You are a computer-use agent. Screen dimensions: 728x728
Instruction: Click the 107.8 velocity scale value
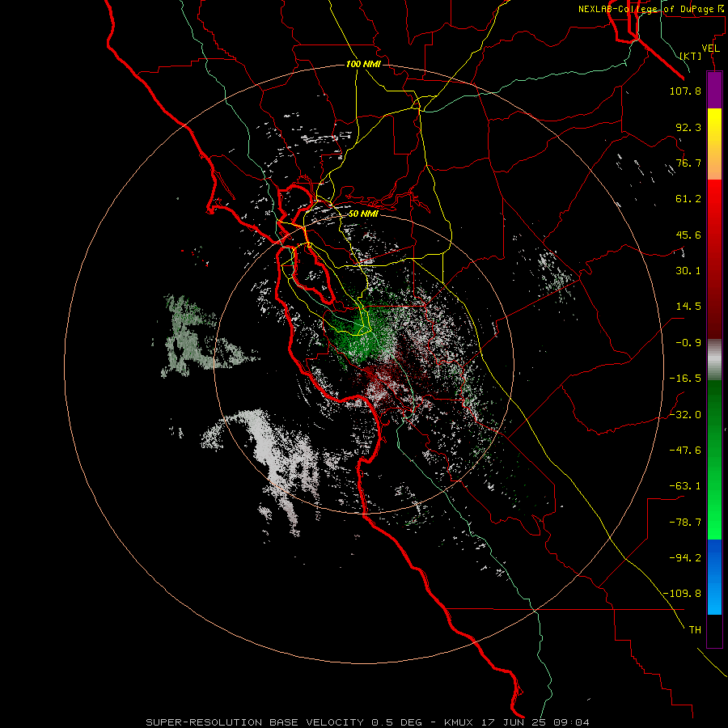[x=685, y=91]
